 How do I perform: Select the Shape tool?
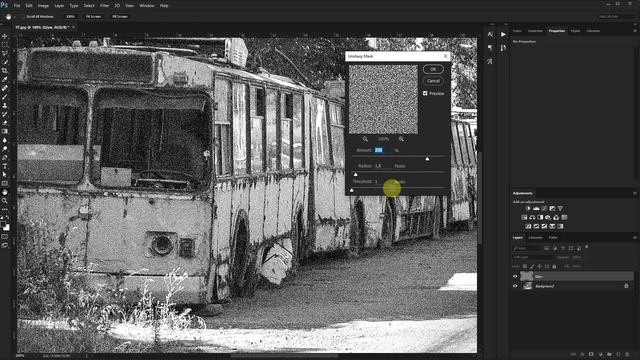(5, 183)
